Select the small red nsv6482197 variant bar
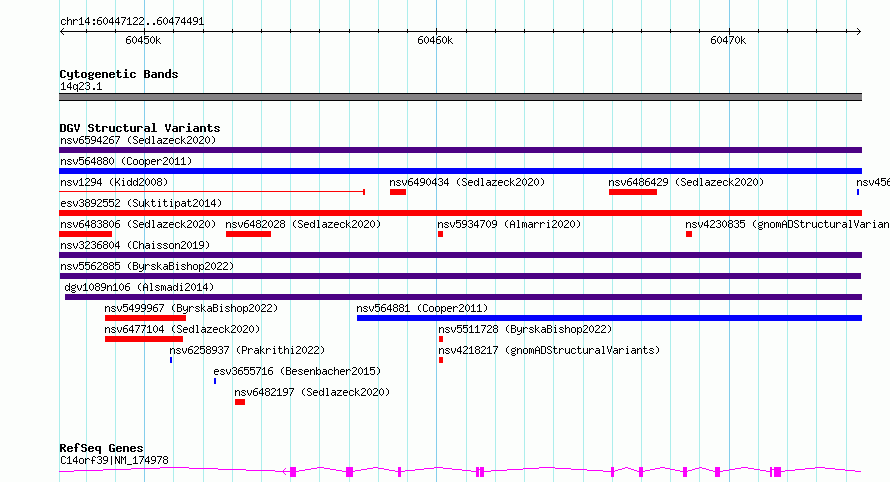 click(x=240, y=402)
